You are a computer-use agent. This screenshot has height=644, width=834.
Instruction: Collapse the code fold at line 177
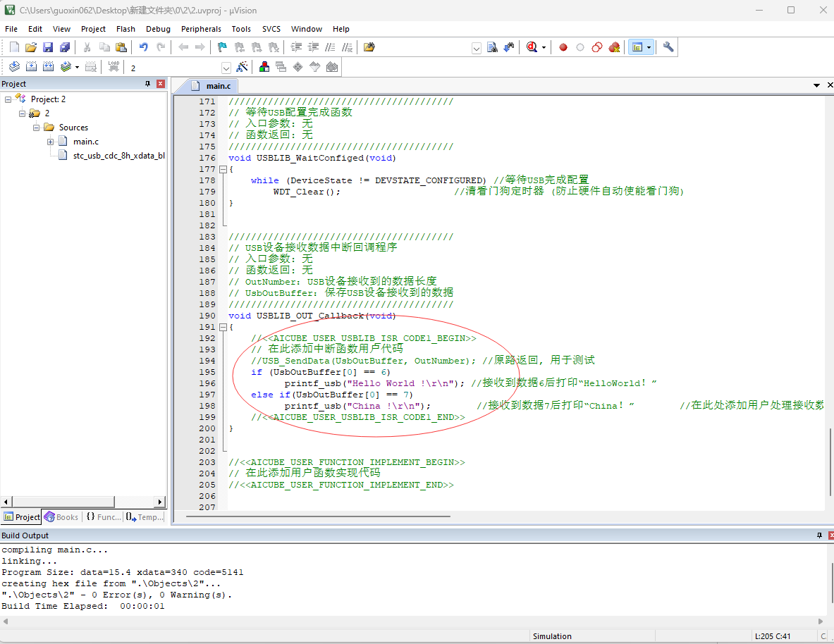(x=223, y=169)
